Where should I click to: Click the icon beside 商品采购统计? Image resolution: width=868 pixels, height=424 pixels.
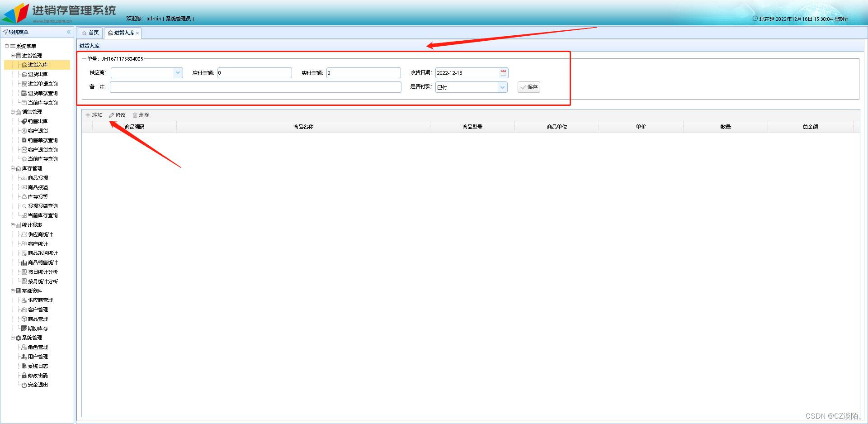click(24, 253)
